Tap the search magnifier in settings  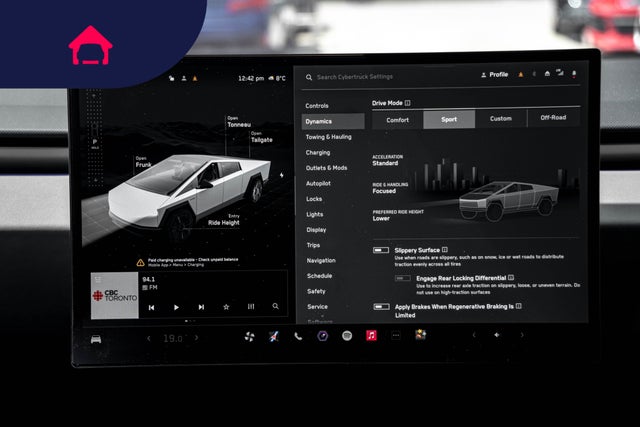click(x=309, y=77)
